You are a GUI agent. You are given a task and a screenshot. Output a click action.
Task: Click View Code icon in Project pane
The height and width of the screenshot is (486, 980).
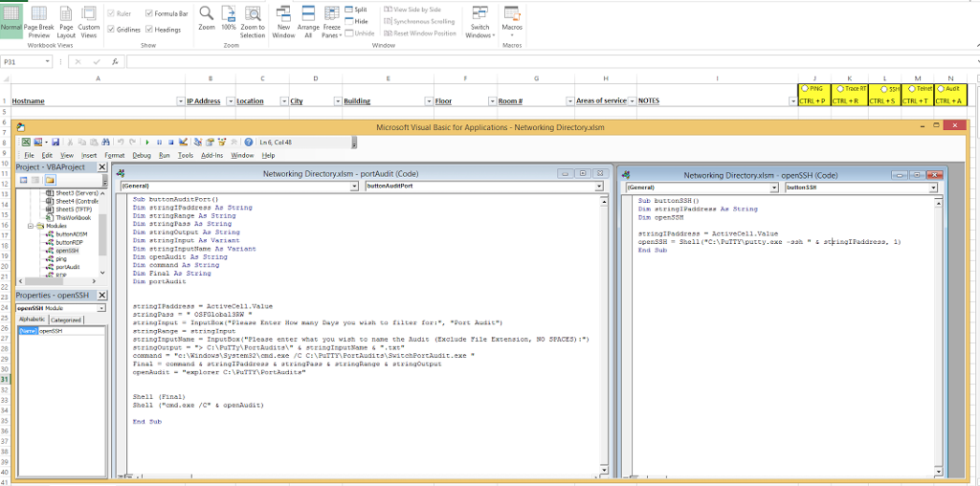24,180
